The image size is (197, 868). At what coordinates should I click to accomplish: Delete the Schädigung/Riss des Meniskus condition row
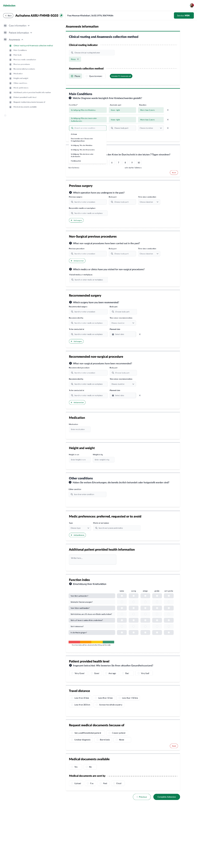pyautogui.click(x=168, y=110)
